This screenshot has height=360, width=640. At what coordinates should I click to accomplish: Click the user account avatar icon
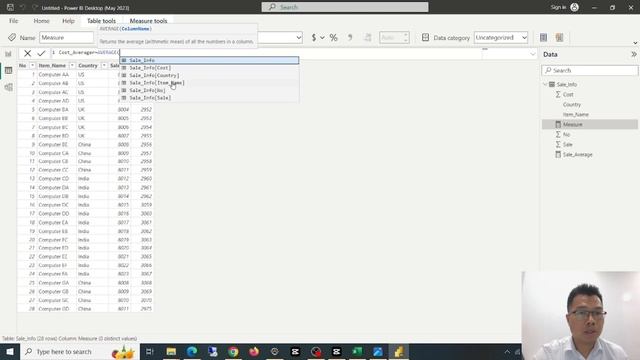[574, 7]
